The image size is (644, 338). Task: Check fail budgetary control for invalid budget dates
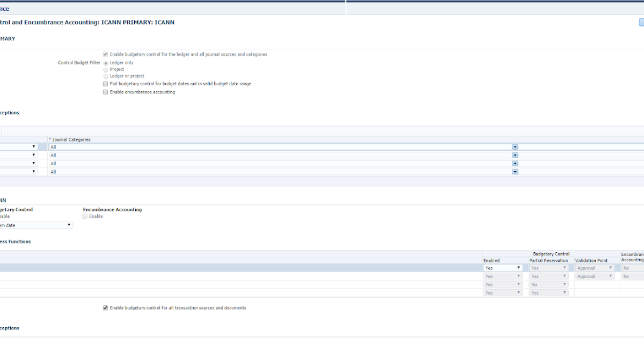click(105, 84)
